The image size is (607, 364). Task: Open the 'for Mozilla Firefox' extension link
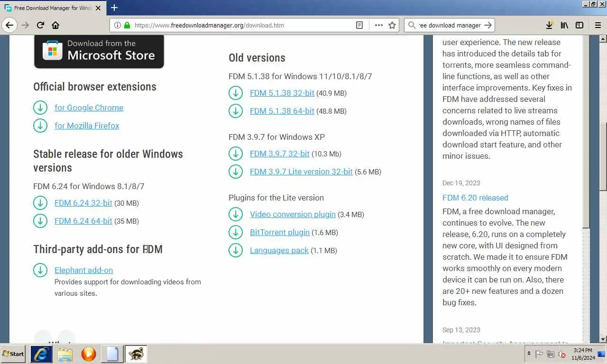click(x=87, y=126)
